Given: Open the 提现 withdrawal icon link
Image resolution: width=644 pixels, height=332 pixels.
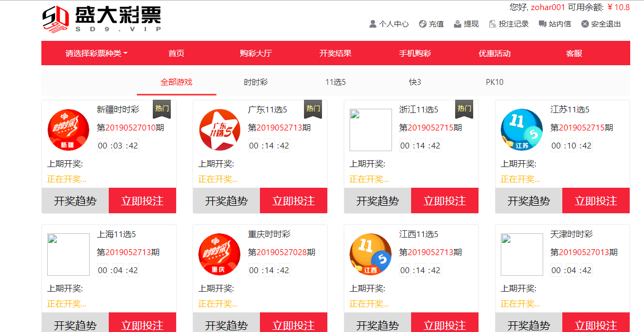Looking at the screenshot, I should pos(458,24).
